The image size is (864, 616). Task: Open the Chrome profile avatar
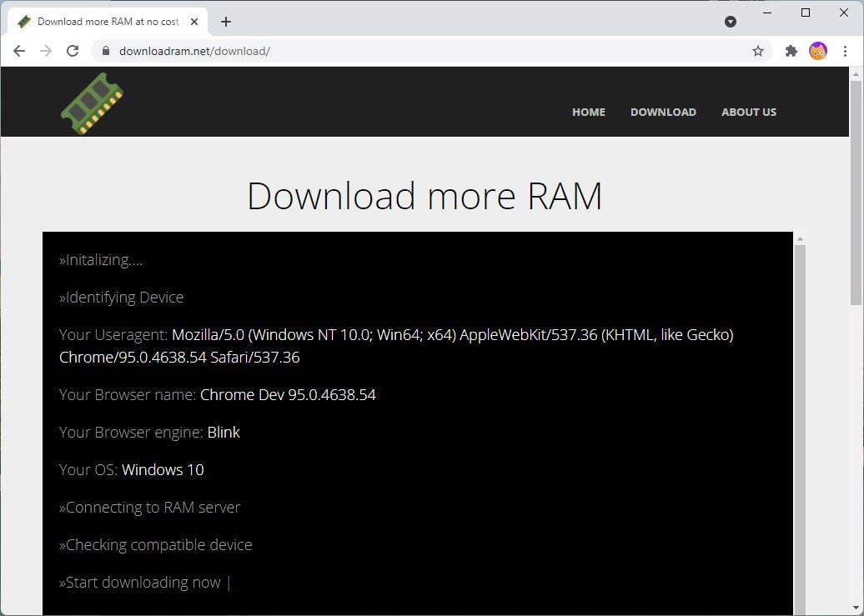click(817, 51)
